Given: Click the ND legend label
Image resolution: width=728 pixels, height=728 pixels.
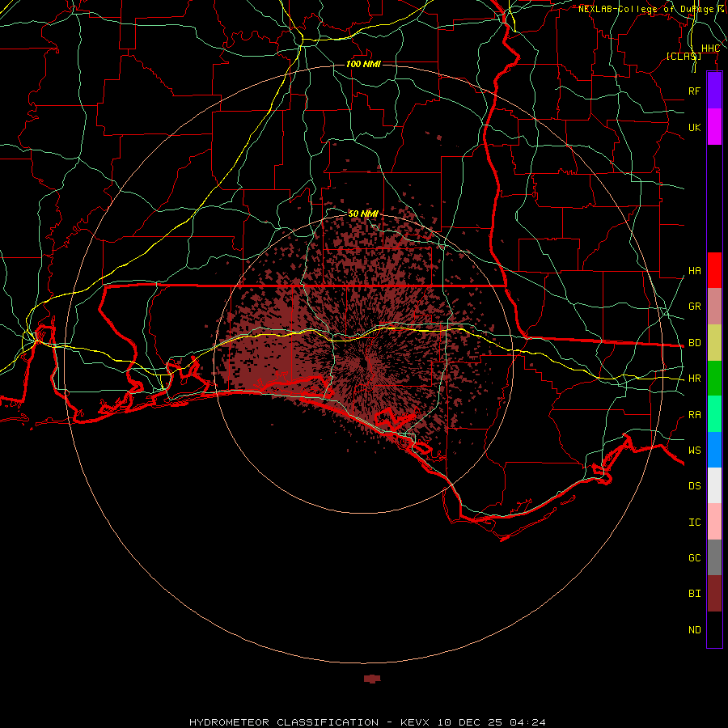Looking at the screenshot, I should (694, 630).
